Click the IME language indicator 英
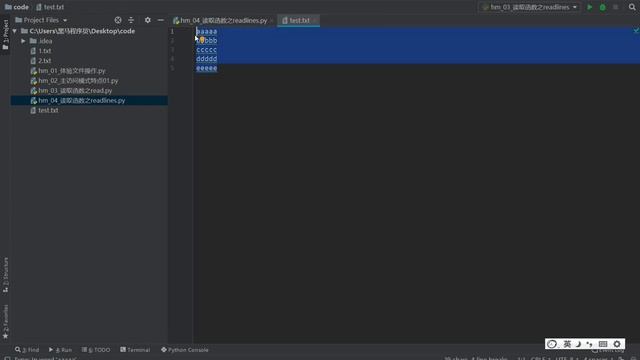 [567, 344]
